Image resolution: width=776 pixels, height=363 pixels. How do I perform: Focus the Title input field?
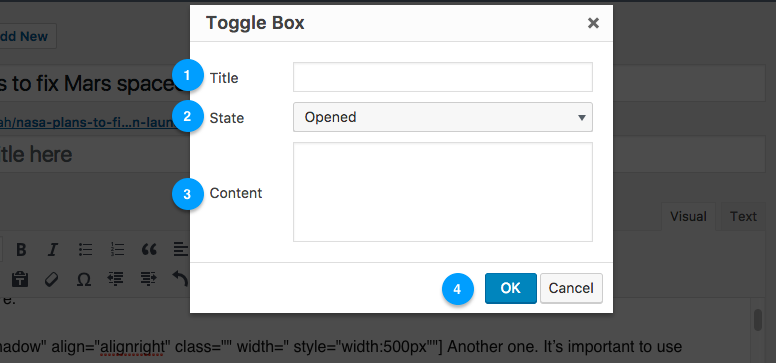pyautogui.click(x=442, y=77)
